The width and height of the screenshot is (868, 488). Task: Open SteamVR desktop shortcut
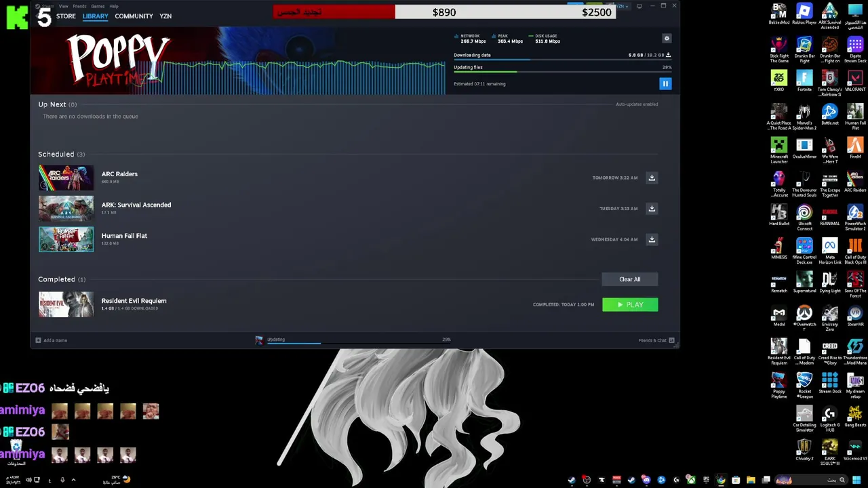[x=855, y=316]
